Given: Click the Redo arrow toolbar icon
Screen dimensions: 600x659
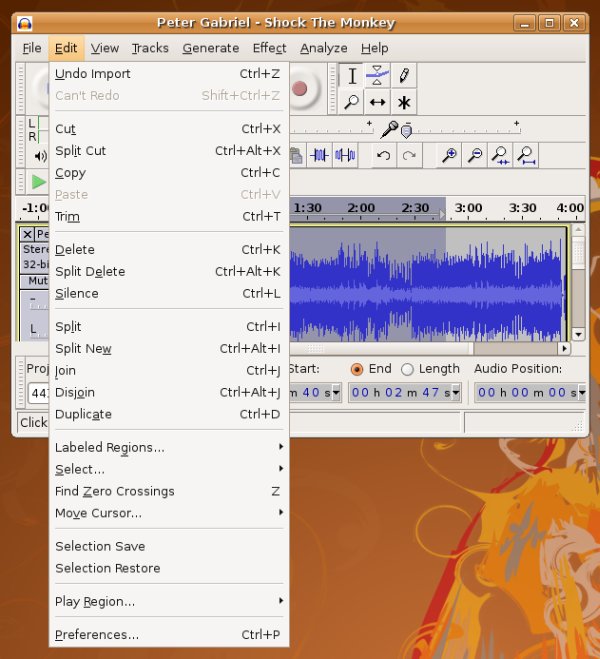Looking at the screenshot, I should (409, 156).
